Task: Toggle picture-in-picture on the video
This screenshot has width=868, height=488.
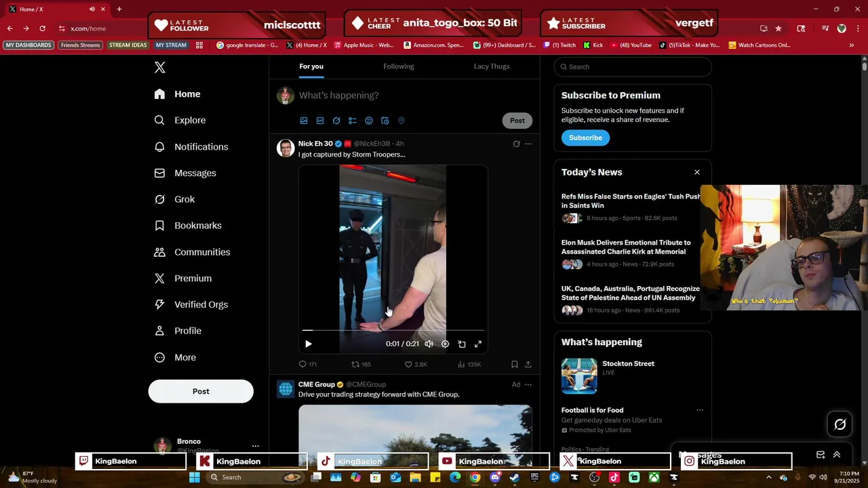Action: click(x=462, y=344)
